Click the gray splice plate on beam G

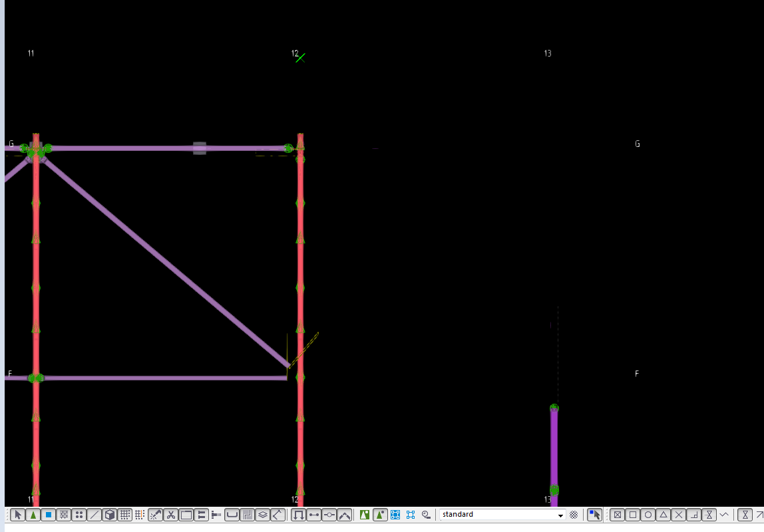tap(199, 148)
